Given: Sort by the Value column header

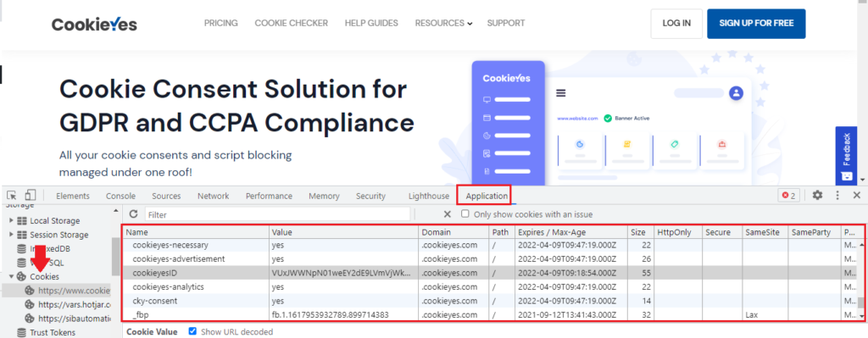Looking at the screenshot, I should coord(344,232).
